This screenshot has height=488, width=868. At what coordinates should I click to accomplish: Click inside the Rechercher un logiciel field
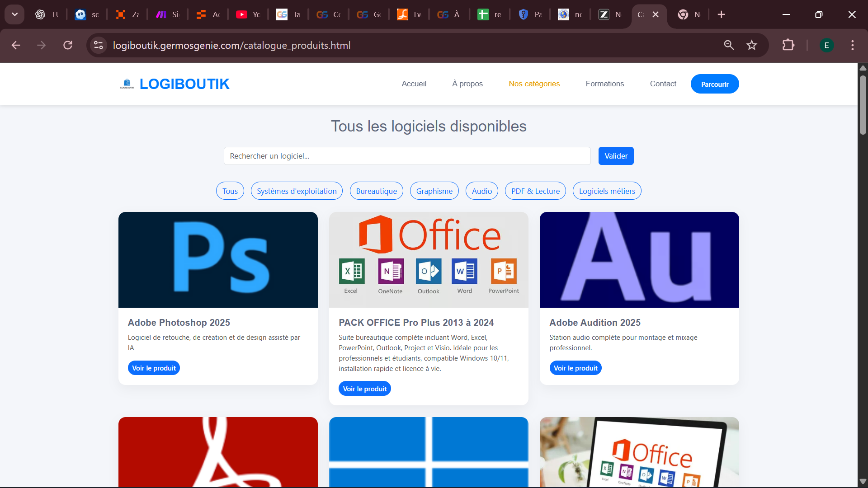click(406, 155)
